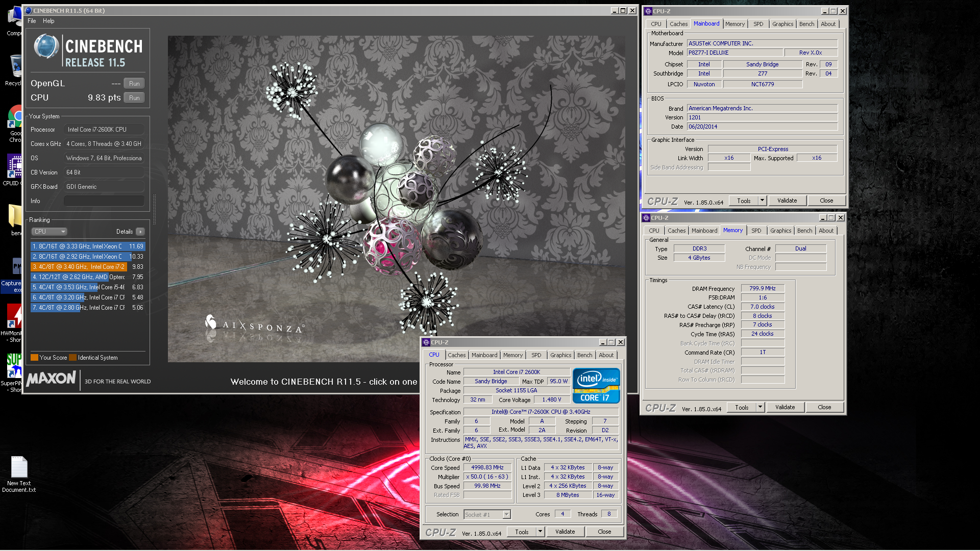Click the Intel Core i7 inside badge
The image size is (980, 551).
(x=596, y=386)
